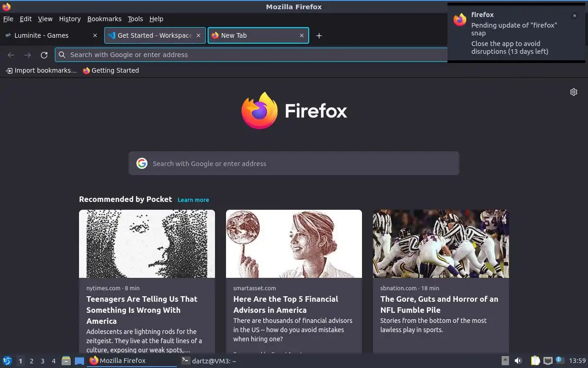Viewport: 588px width, 368px height.
Task: Dismiss the firefox snap notification
Action: [574, 16]
